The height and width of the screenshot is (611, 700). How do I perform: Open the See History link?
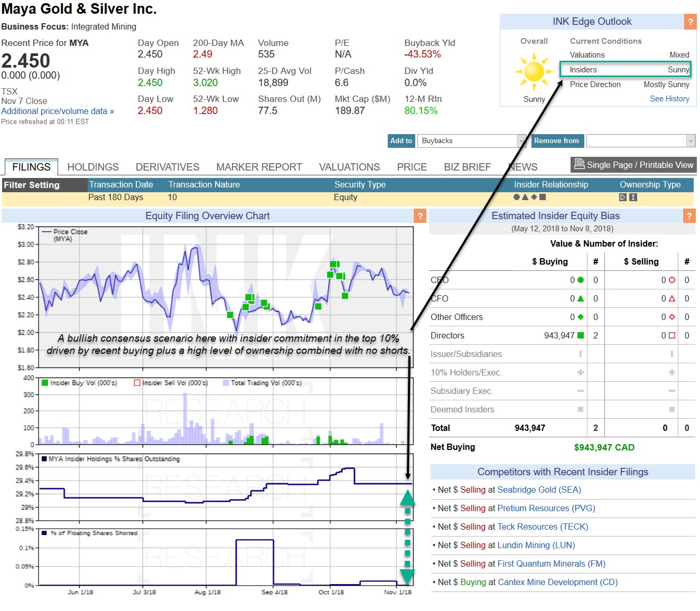coord(669,99)
